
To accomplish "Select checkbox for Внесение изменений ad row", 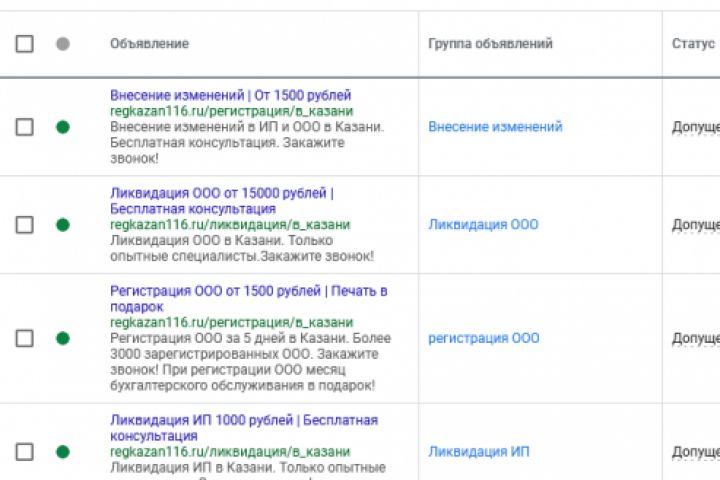I will (x=24, y=127).
